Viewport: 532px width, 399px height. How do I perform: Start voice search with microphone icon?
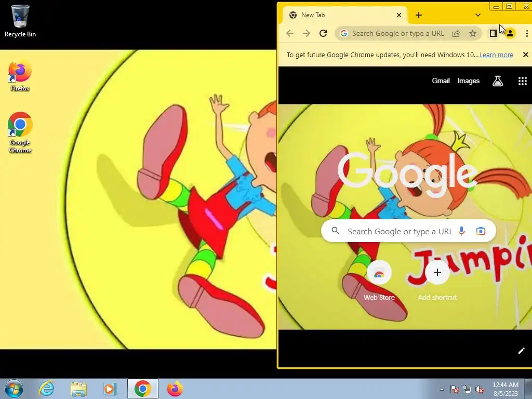461,231
